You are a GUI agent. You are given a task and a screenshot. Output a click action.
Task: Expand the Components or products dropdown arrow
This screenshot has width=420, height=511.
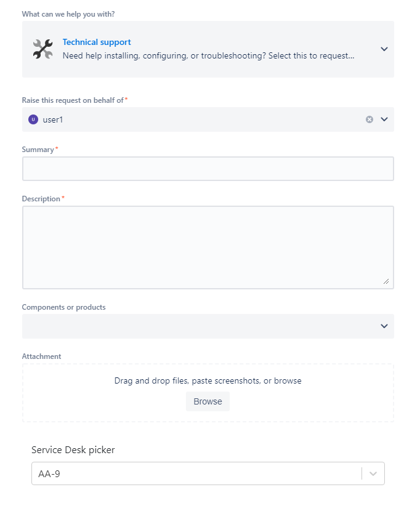384,326
